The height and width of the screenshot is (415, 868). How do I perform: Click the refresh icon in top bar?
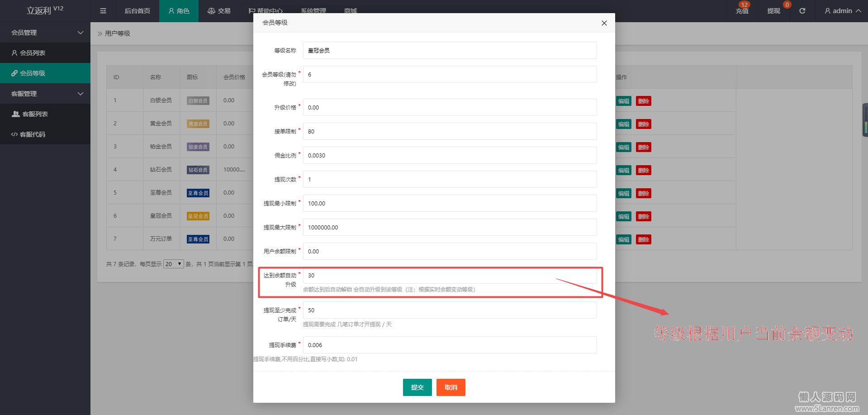click(x=802, y=11)
